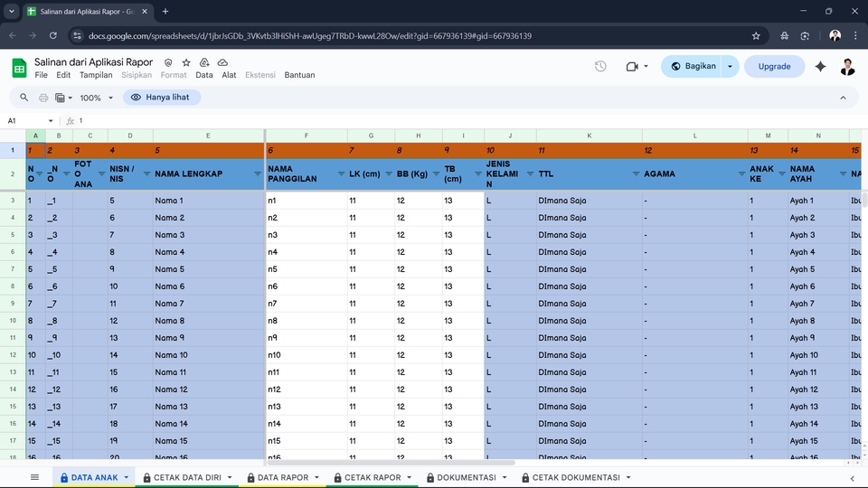
Task: Open the Chrome profile icon
Action: coord(835,36)
